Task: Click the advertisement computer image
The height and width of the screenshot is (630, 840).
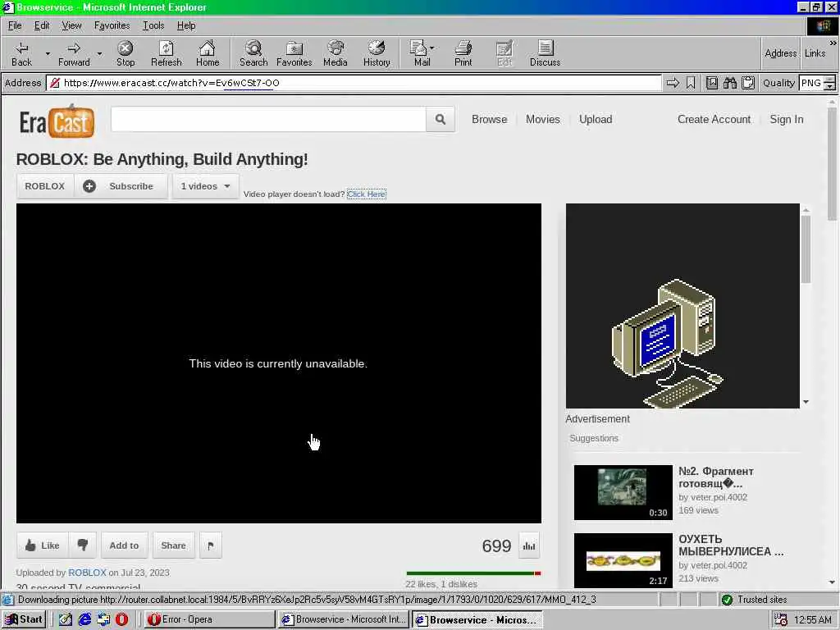Action: pyautogui.click(x=682, y=306)
